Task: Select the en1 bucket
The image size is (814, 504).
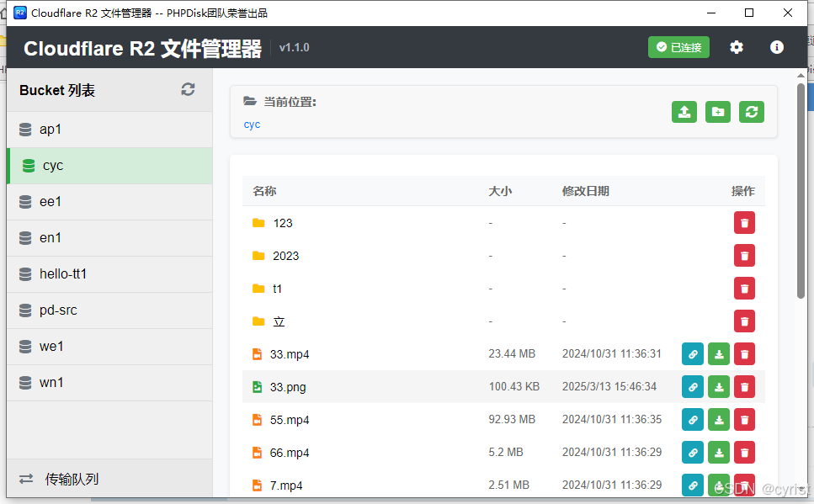Action: coord(109,238)
